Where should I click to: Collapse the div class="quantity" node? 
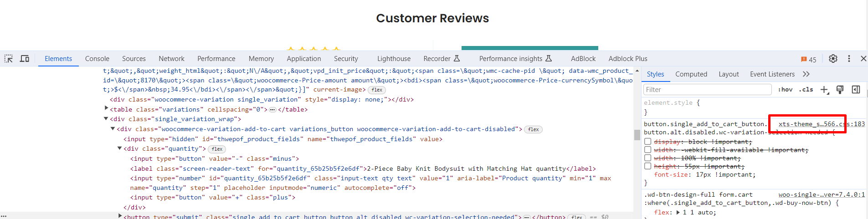[119, 148]
